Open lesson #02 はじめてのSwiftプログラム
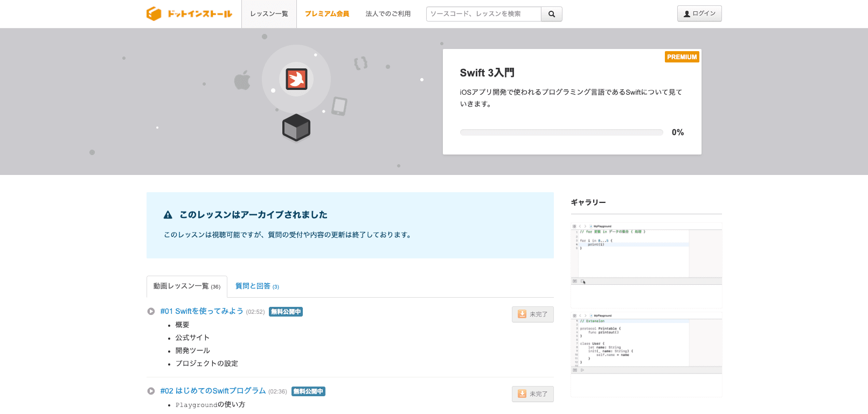Viewport: 868px width, 414px height. click(213, 391)
